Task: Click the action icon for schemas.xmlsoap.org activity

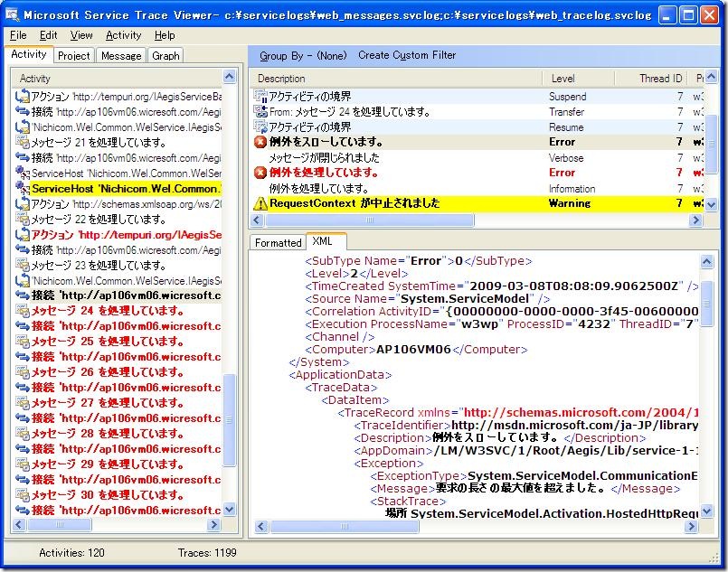Action: [x=23, y=203]
